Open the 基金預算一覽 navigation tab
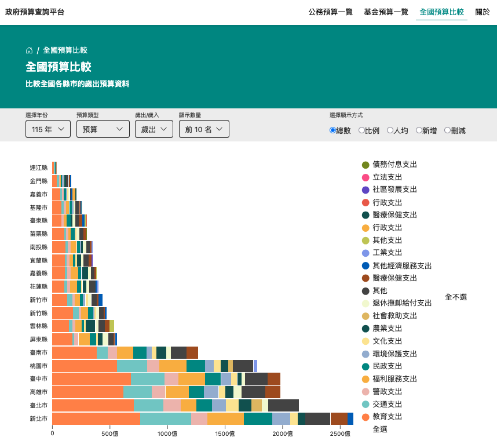Image resolution: width=497 pixels, height=448 pixels. pyautogui.click(x=386, y=12)
